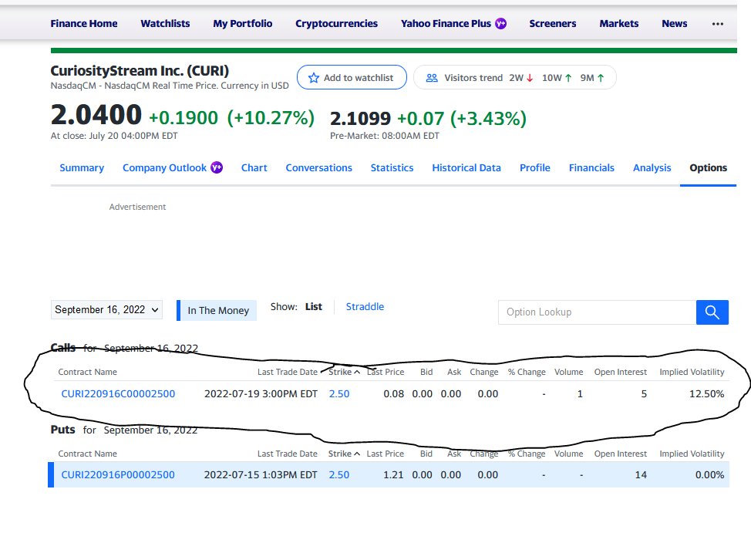This screenshot has height=560, width=751.
Task: Open the Company Outlook tab label
Action: [164, 167]
